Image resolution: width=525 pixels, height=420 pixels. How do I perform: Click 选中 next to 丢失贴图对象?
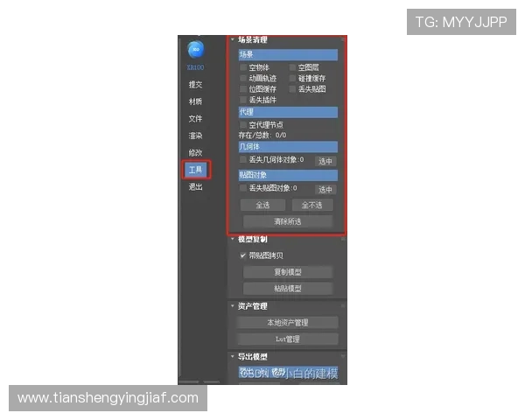325,190
